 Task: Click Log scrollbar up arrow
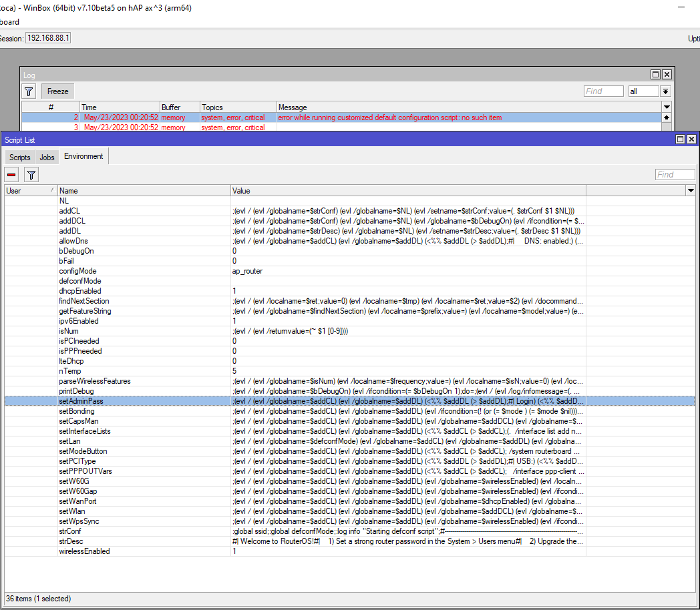(667, 117)
